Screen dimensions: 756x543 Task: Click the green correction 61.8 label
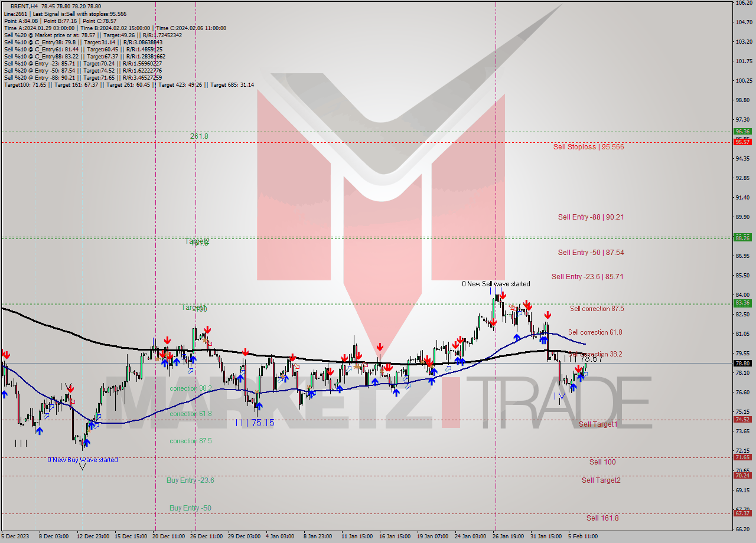click(190, 414)
